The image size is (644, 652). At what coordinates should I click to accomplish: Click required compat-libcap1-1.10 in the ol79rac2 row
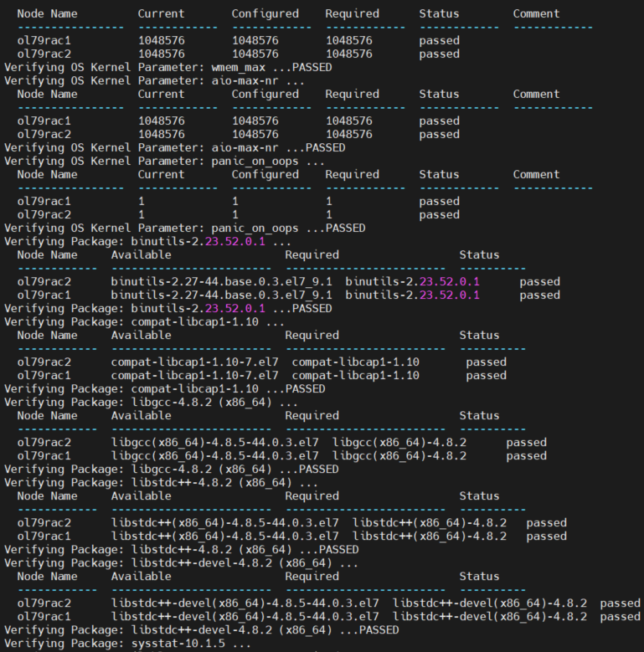pos(356,362)
